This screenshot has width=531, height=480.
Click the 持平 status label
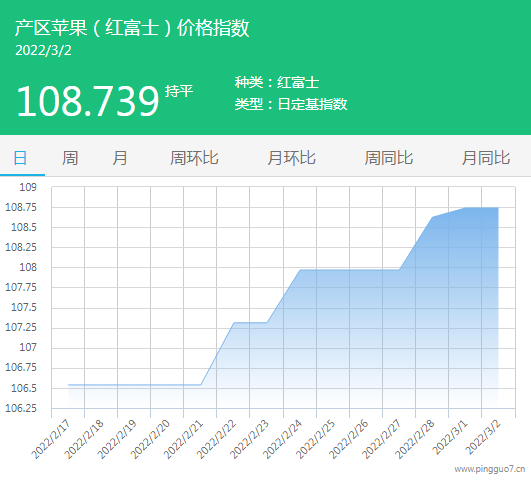coord(179,91)
